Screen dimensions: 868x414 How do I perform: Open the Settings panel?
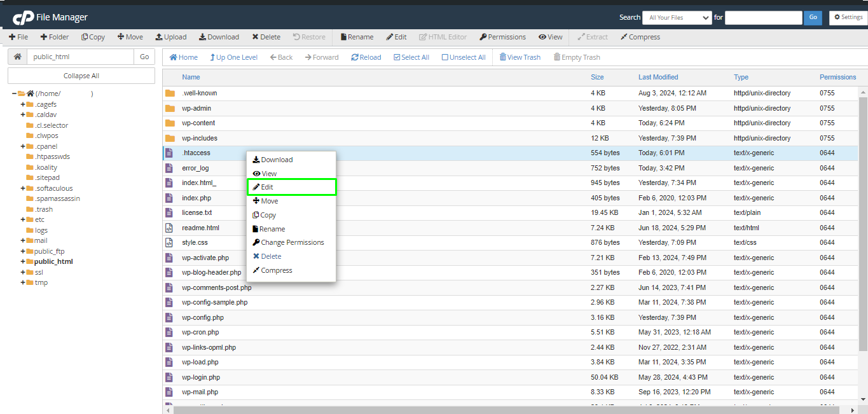click(847, 17)
